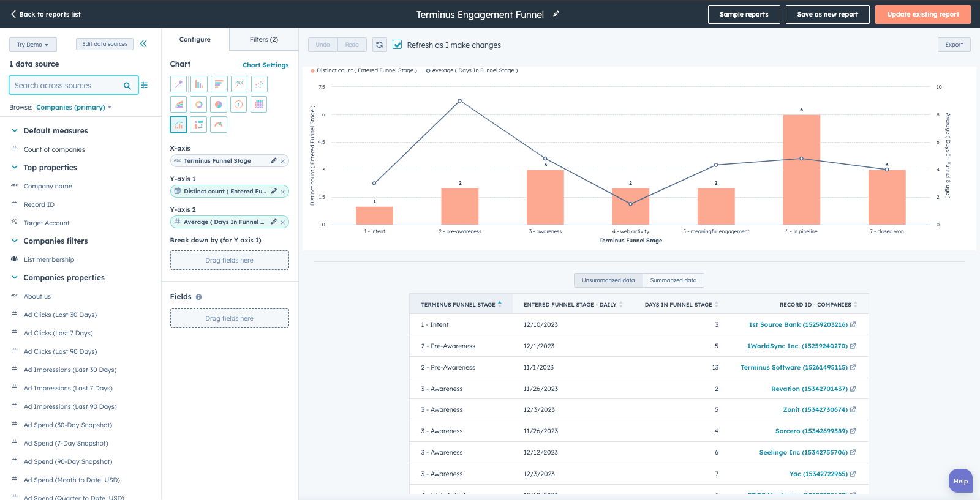The height and width of the screenshot is (500, 980).
Task: Open the Configure tab
Action: pyautogui.click(x=195, y=39)
